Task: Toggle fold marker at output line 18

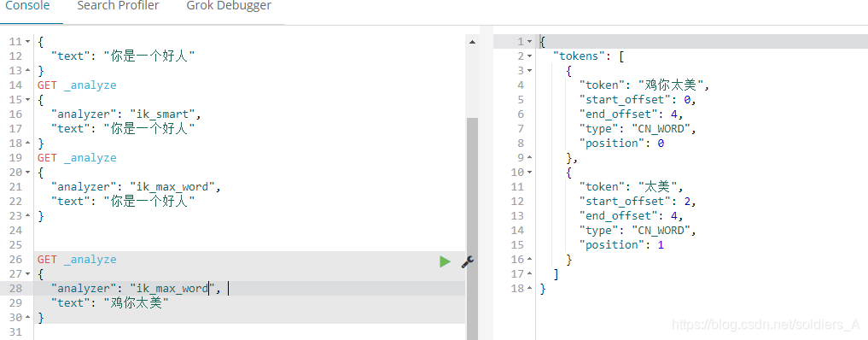Action: pyautogui.click(x=530, y=289)
